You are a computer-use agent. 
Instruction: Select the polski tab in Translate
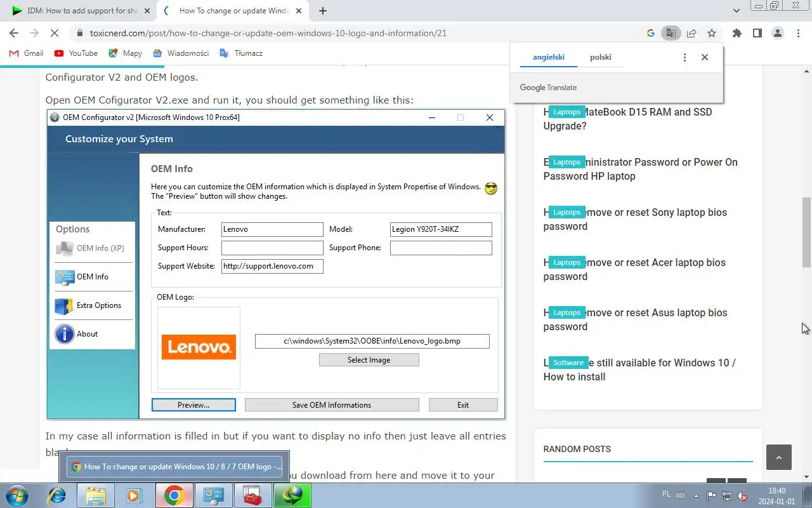pos(600,57)
